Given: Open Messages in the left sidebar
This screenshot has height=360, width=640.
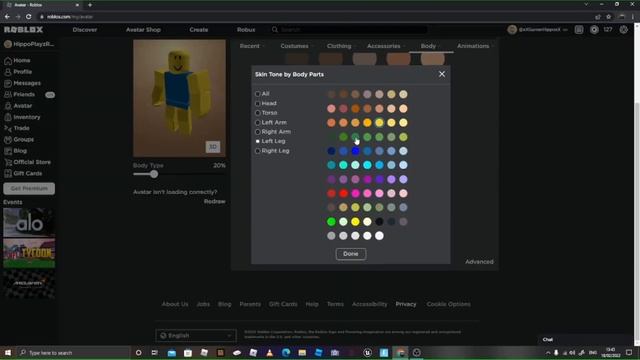Looking at the screenshot, I should click(22, 83).
